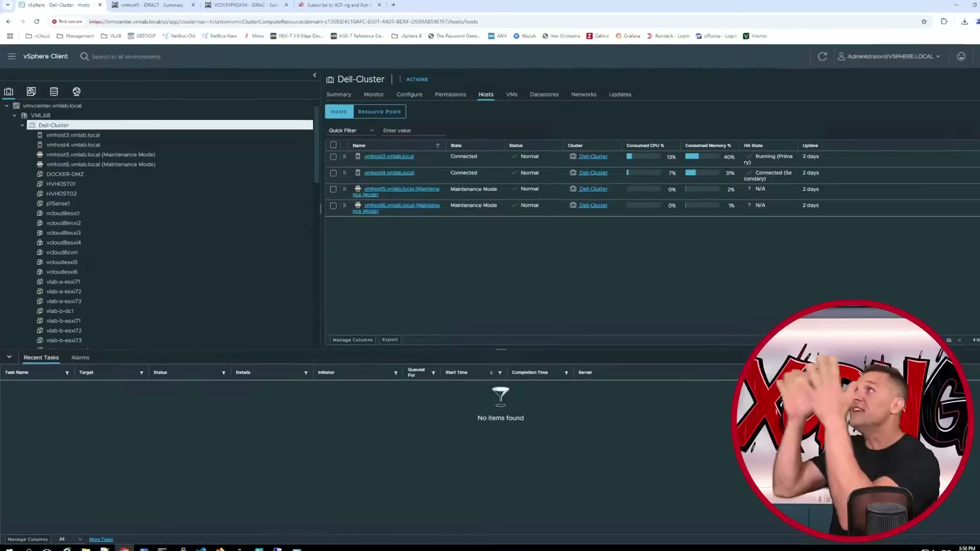This screenshot has width=980, height=551.
Task: Open the Grafana bookmark
Action: click(x=628, y=36)
